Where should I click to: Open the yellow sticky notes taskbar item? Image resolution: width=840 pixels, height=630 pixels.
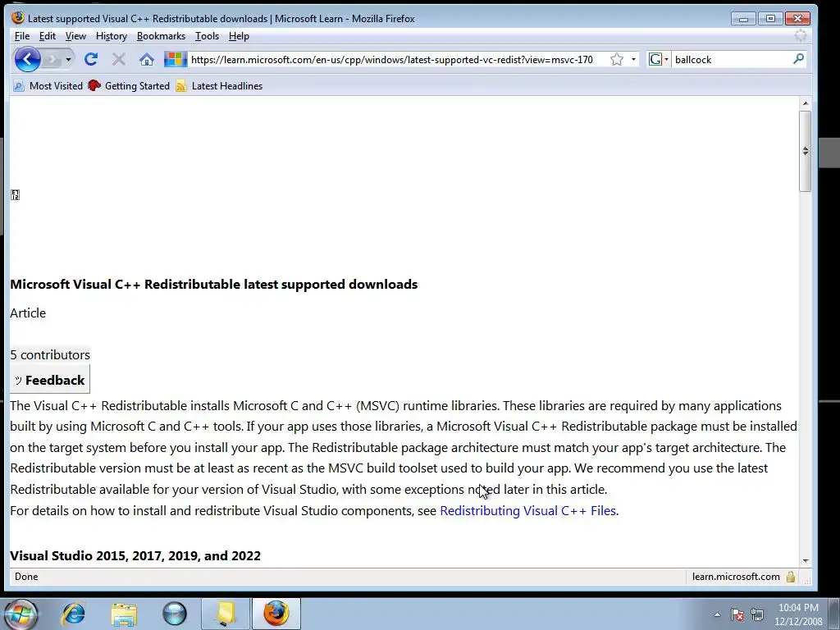pyautogui.click(x=226, y=614)
